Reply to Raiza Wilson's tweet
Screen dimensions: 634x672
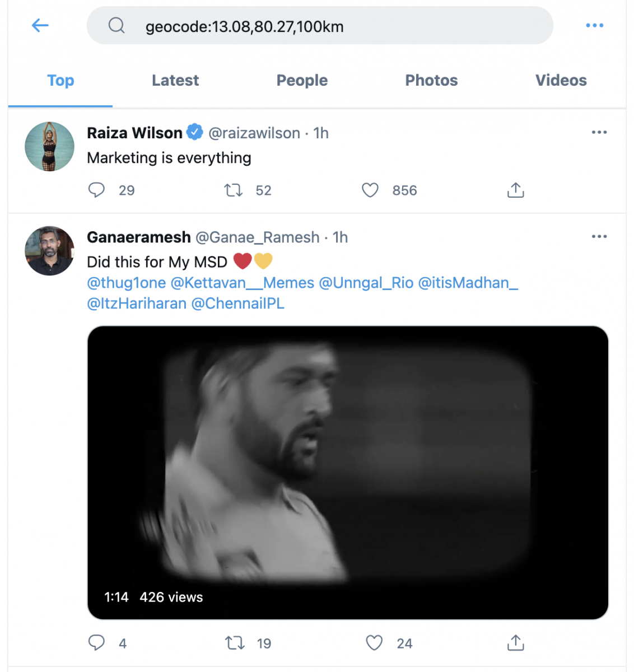tap(96, 190)
